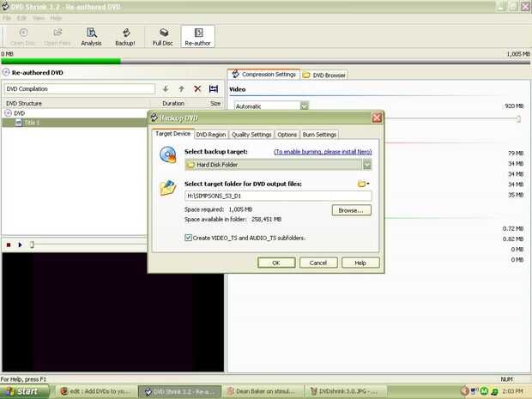Switch to DVD Browser tab
532x399 pixels.
[324, 75]
